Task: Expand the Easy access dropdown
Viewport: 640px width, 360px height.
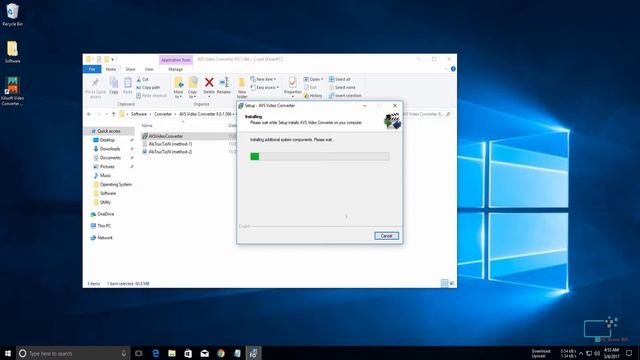Action: 265,87
